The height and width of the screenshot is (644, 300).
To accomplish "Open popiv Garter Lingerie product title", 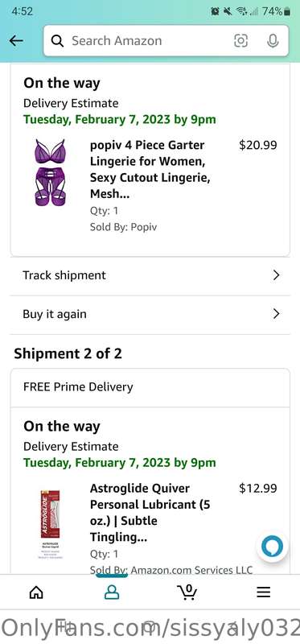I will click(x=150, y=169).
